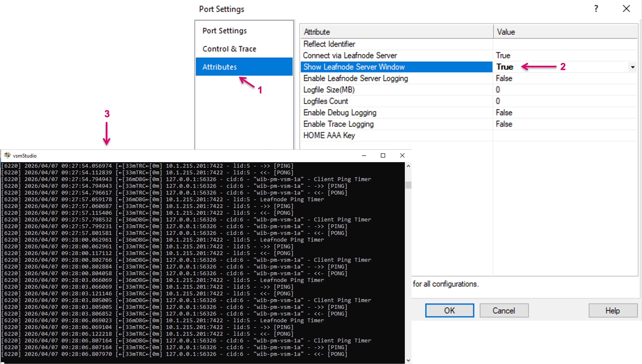Switch to Control & Trace page
This screenshot has width=642, height=364.
(x=229, y=49)
